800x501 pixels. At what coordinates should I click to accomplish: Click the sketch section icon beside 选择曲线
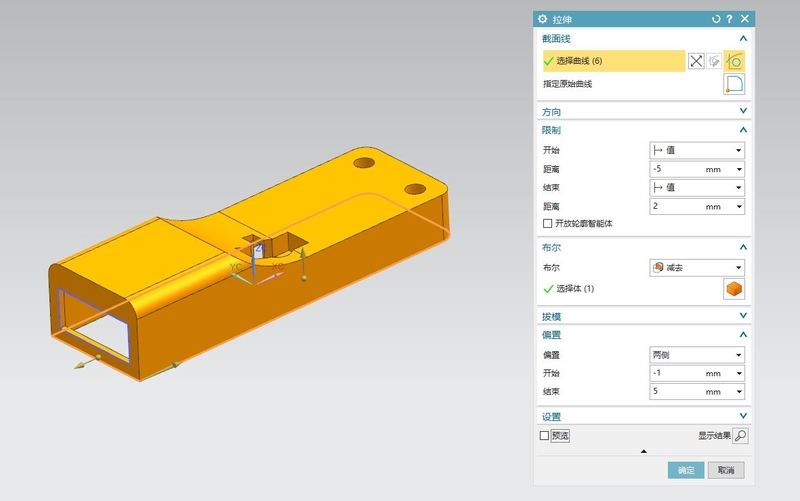[x=715, y=61]
